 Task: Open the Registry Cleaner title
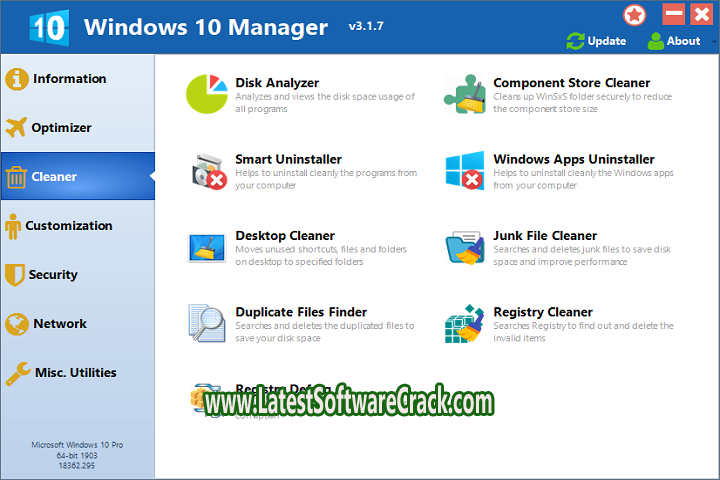[543, 312]
